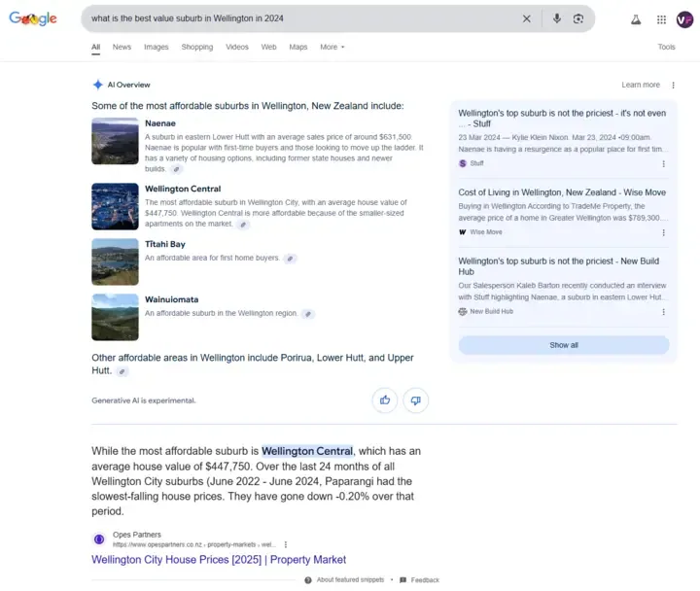Open source link icon after Upper Hutt sentence

122,371
